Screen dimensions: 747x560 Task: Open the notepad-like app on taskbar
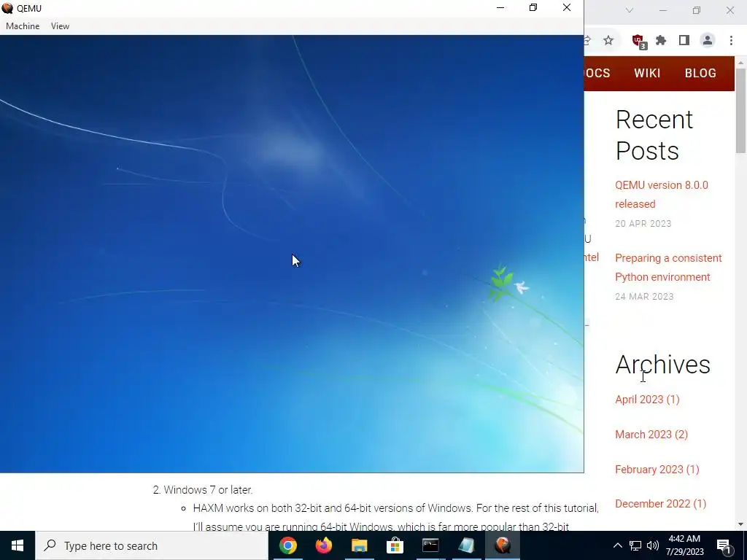point(466,545)
